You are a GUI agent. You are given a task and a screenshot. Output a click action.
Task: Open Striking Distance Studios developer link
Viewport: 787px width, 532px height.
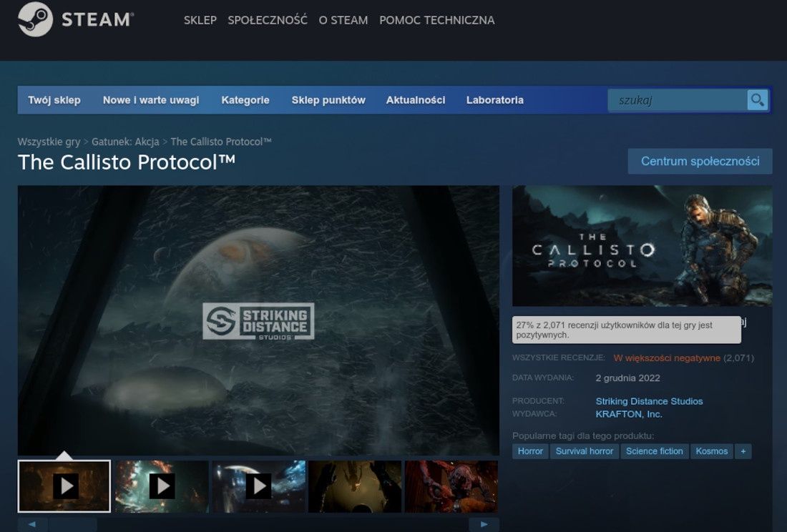click(x=649, y=401)
